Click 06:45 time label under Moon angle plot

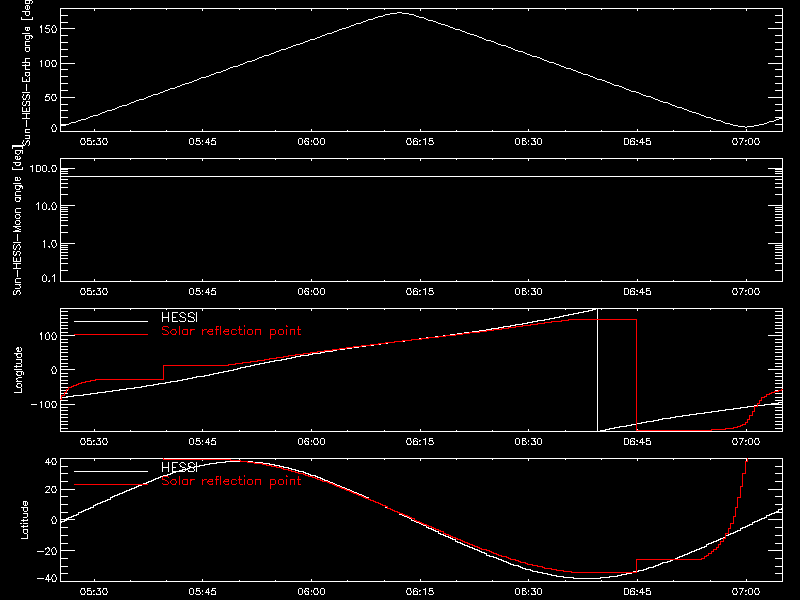click(x=637, y=292)
